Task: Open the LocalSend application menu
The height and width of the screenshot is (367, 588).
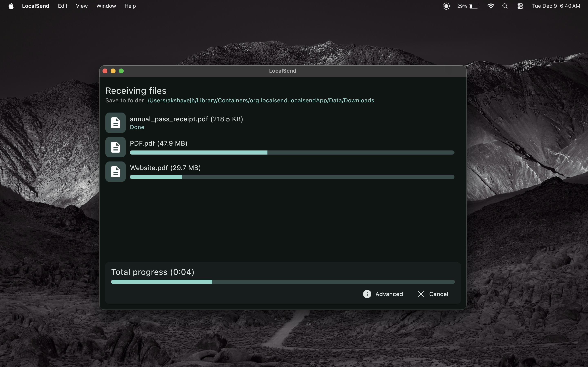Action: click(36, 6)
